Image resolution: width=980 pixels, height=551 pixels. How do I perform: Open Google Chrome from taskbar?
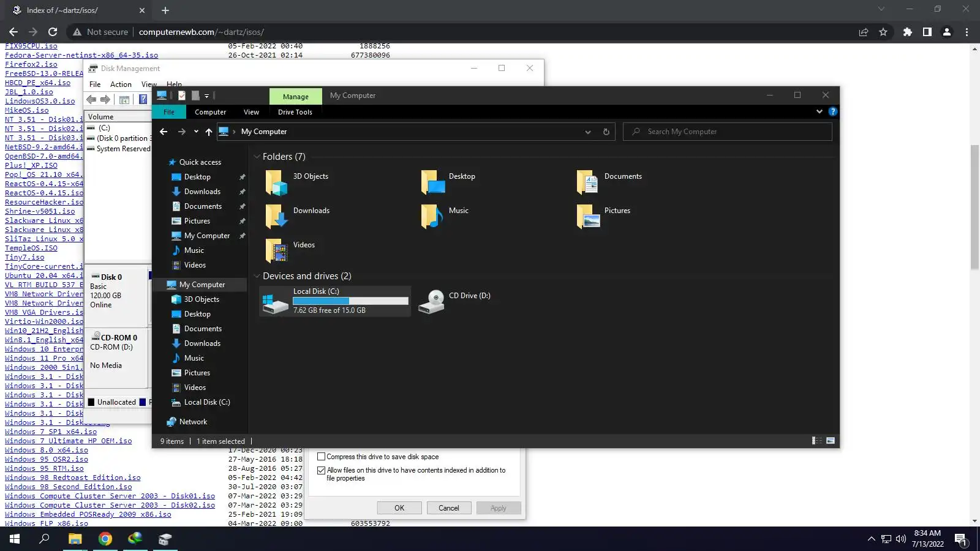point(105,539)
